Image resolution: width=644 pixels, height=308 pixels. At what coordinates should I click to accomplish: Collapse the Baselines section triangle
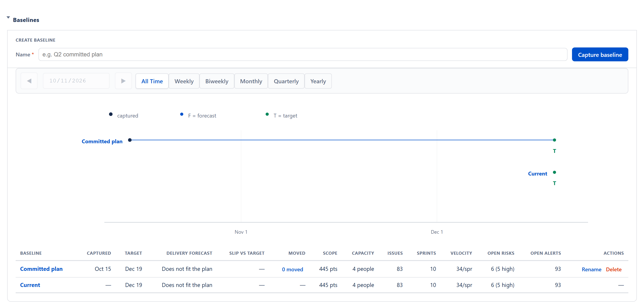coord(8,17)
